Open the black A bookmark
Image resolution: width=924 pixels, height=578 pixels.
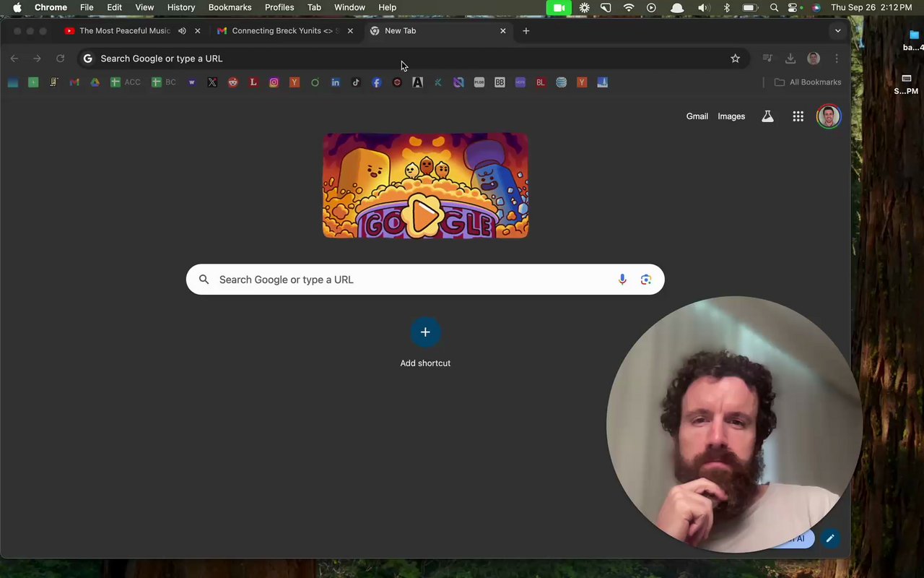(417, 82)
